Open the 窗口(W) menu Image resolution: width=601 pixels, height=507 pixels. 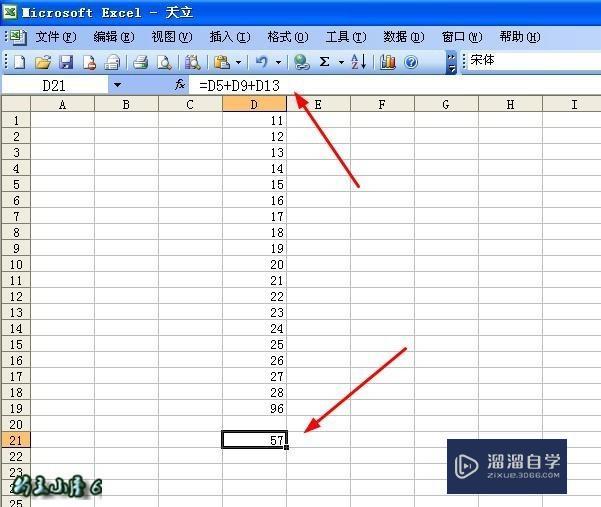462,37
